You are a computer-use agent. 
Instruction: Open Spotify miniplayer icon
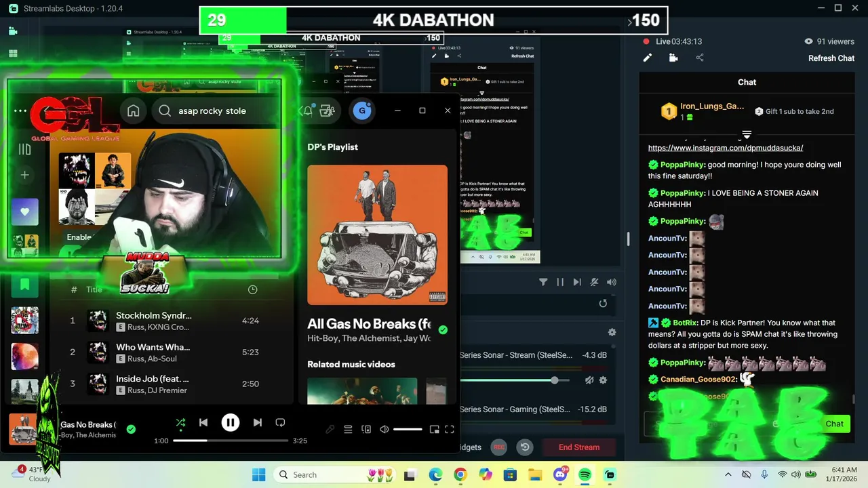pos(434,429)
